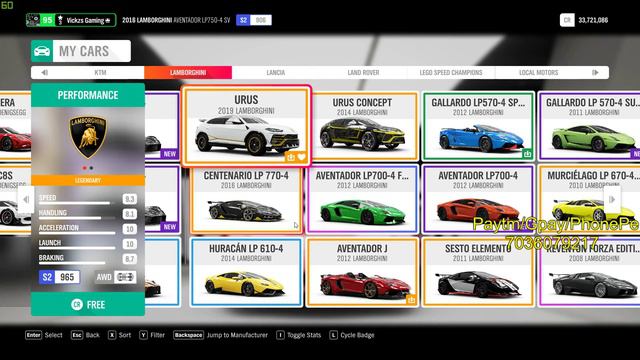Click the favorite heart icon on Urus
The height and width of the screenshot is (360, 640).
(301, 157)
